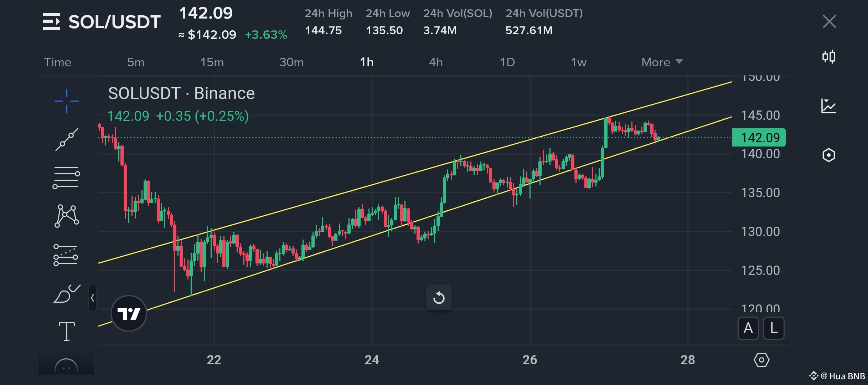868x385 pixels.
Task: Open the candlestick chart type icon
Action: (829, 57)
